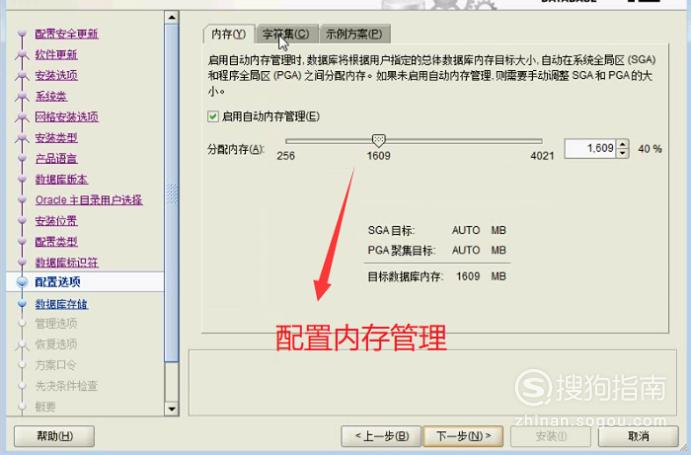This screenshot has height=455, width=691.
Task: Toggle 启用自动内存管理(E) checkbox
Action: click(213, 116)
